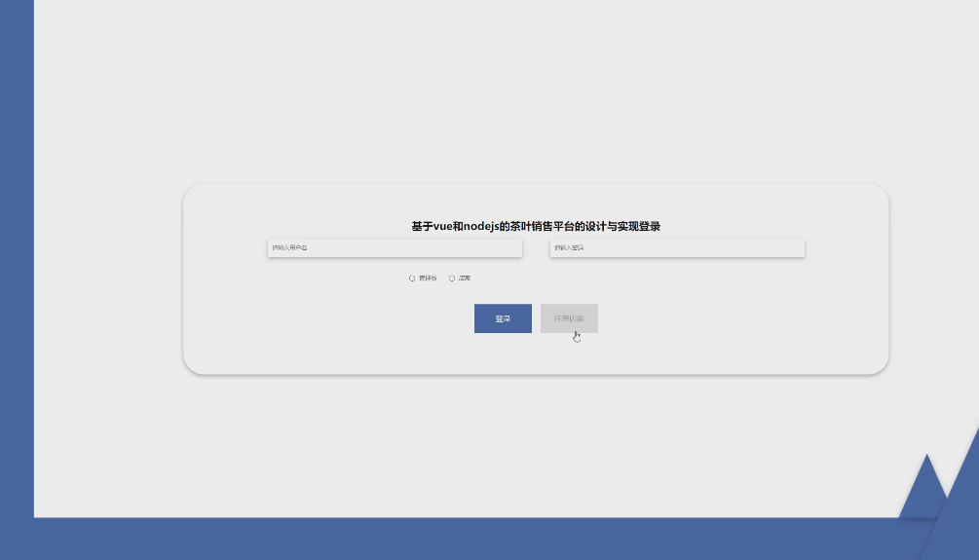
Task: Select the 店家 radio button
Action: coord(452,279)
